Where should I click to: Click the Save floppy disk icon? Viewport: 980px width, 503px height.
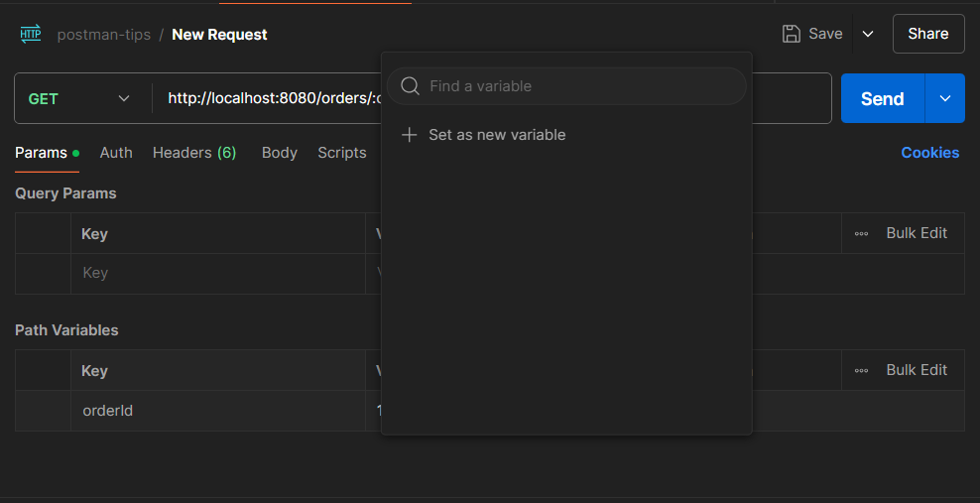792,34
